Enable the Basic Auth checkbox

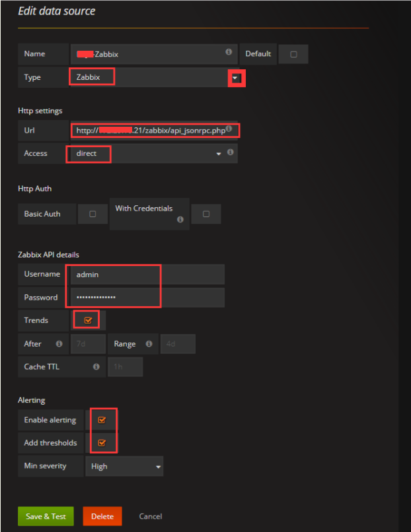click(93, 214)
